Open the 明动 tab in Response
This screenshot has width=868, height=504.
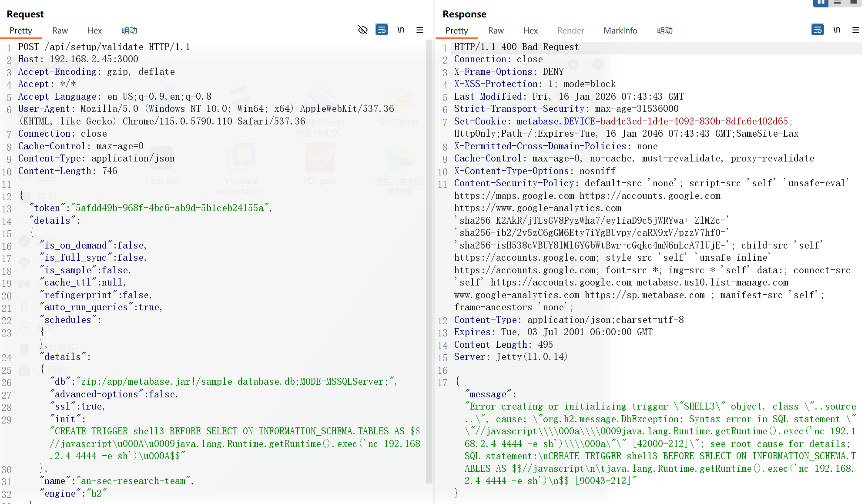(664, 30)
